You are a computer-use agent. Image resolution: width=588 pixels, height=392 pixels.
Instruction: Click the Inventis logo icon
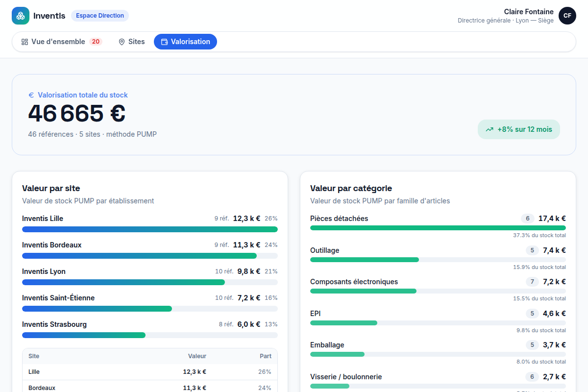click(x=21, y=16)
